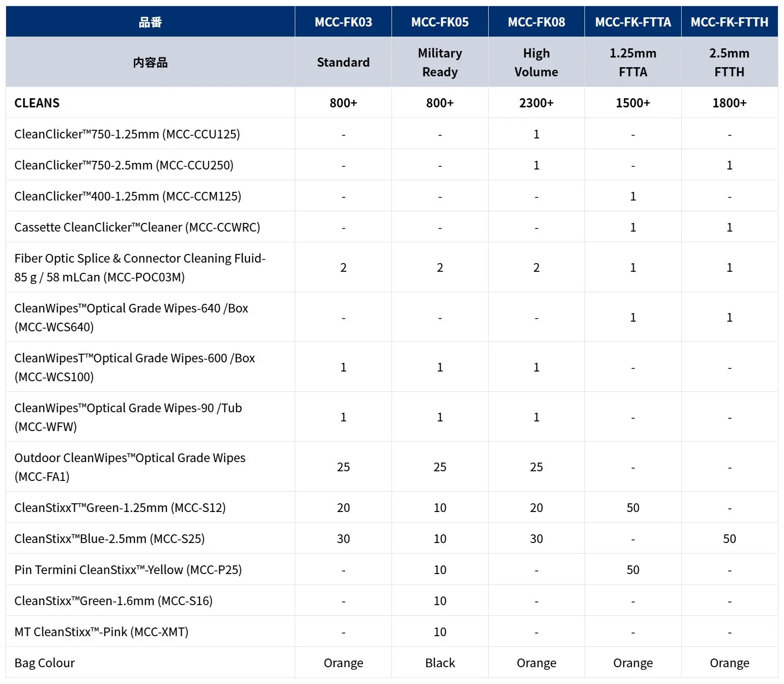Select Pin Termini CleanStixx-Yellow (MCC-P25) label
The image size is (784, 684).
128,569
